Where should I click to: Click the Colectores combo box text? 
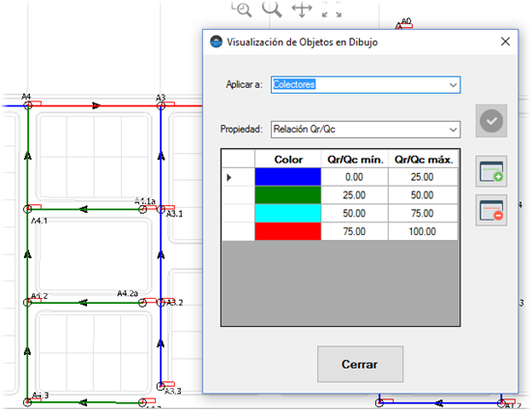294,84
